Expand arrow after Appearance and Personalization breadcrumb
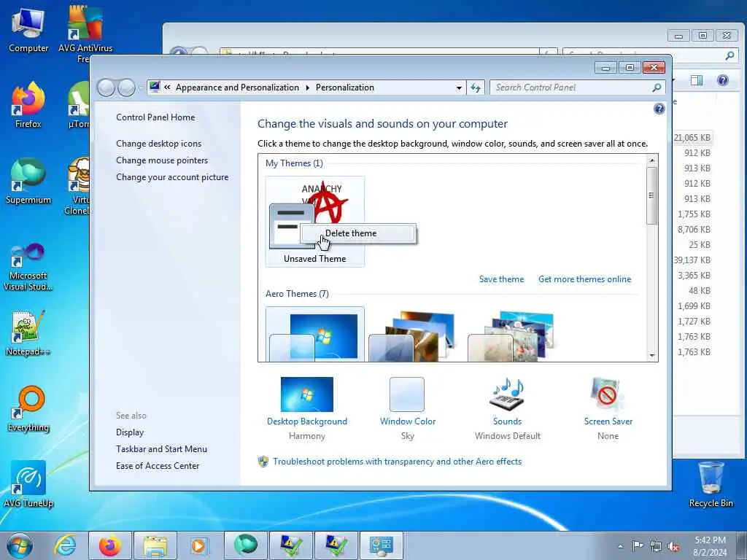Image resolution: width=747 pixels, height=560 pixels. 307,87
